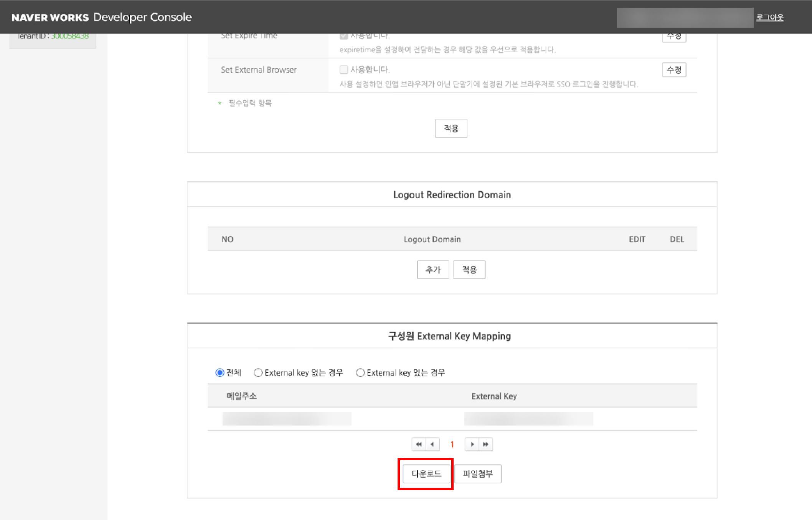812x520 pixels.
Task: Click 추가 to add logout domain
Action: (433, 270)
